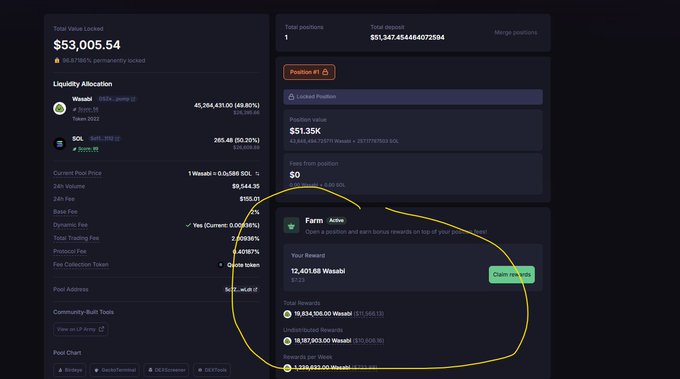Click Merge positions
The height and width of the screenshot is (379, 680).
coord(516,33)
